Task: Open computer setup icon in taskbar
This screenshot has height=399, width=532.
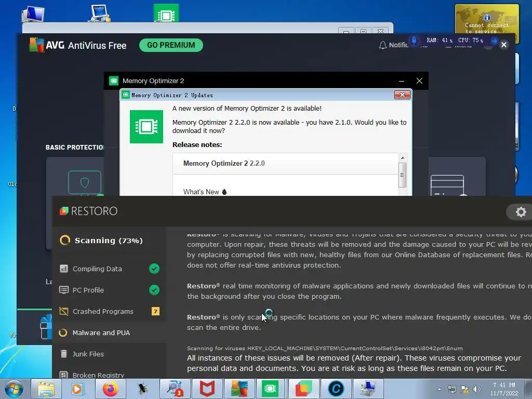Action: pos(368,389)
